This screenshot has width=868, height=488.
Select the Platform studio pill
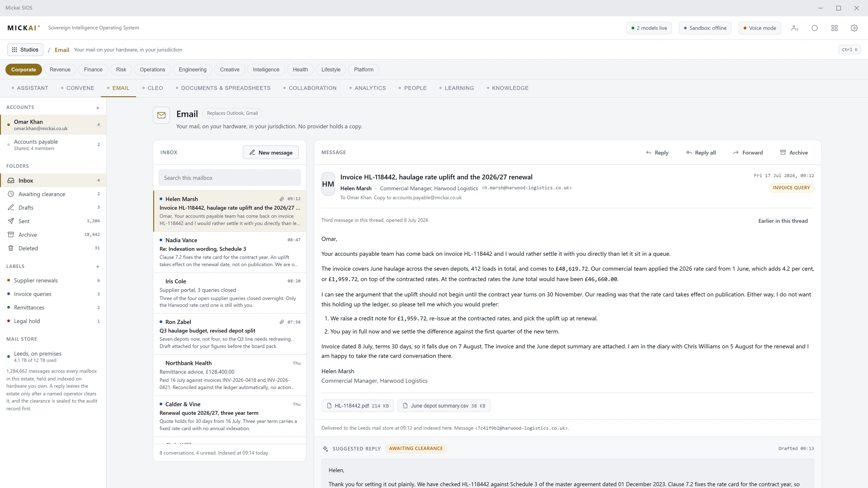point(363,69)
